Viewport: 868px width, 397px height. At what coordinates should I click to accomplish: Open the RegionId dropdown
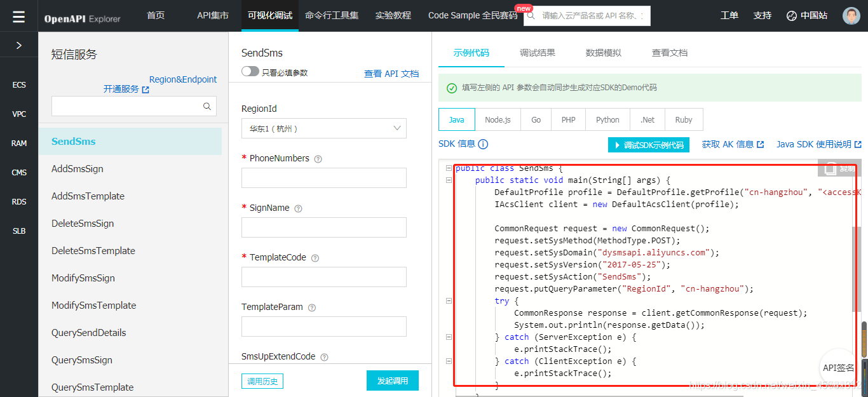pyautogui.click(x=324, y=128)
